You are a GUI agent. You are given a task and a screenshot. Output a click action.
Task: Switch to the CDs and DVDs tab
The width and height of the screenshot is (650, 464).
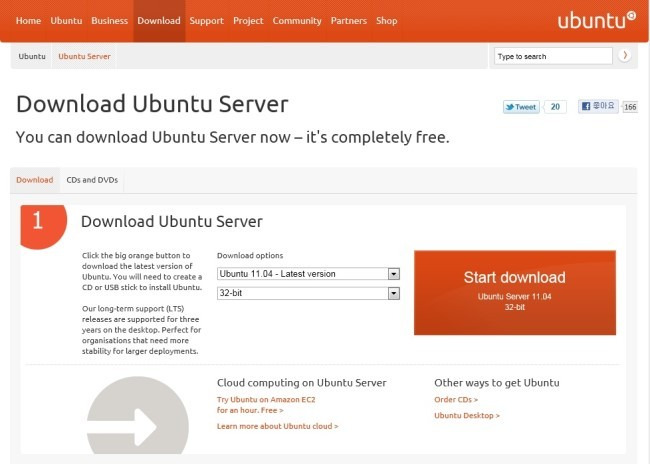[92, 180]
